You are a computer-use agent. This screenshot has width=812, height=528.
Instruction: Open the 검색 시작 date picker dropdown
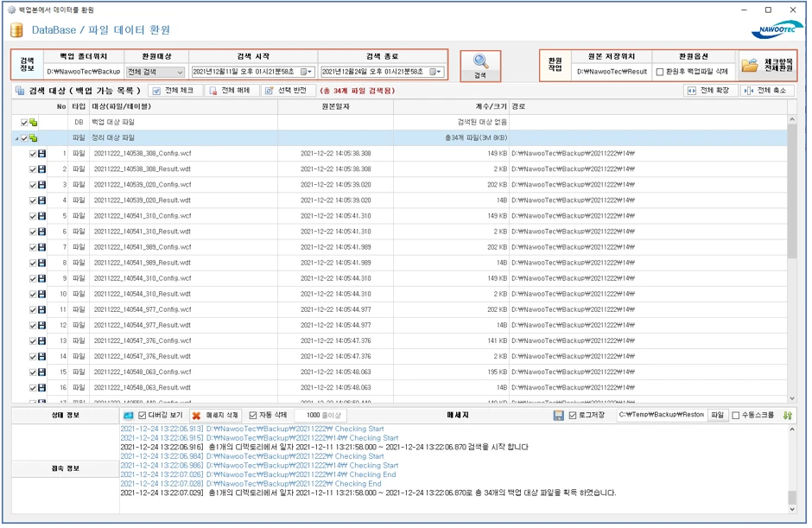point(307,72)
